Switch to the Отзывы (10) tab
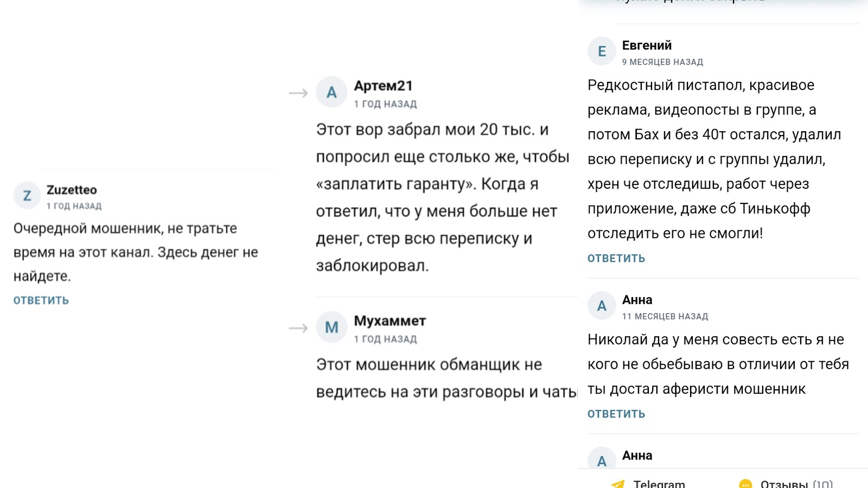The height and width of the screenshot is (488, 868). [796, 484]
